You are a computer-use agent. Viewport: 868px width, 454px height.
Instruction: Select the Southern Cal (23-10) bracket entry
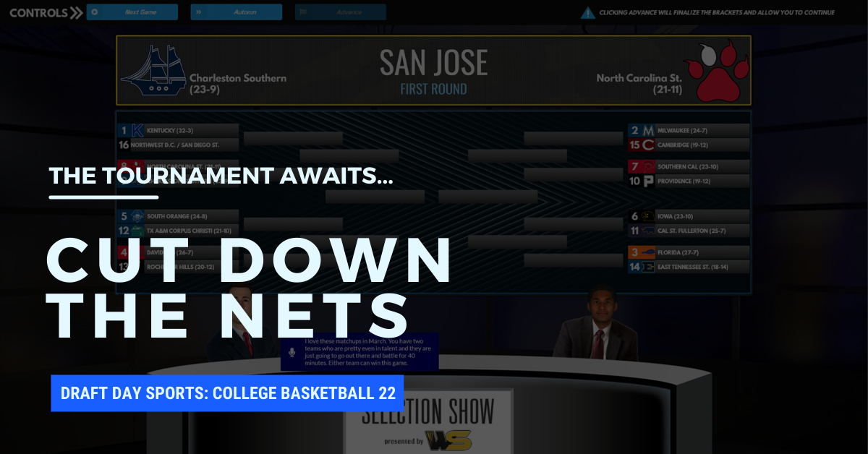689,167
